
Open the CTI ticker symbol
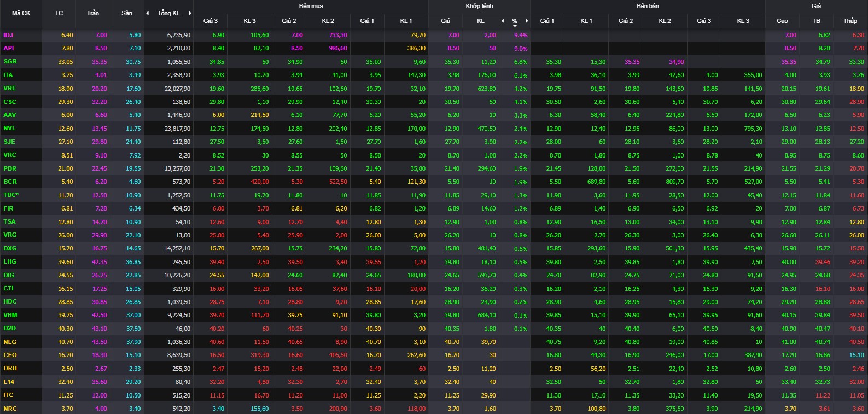(8, 288)
